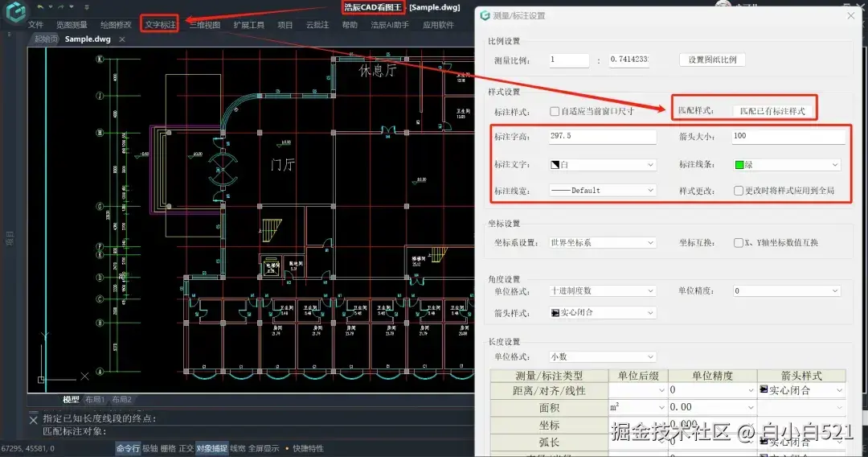Open the 坐标系设置 世界坐标系 dropdown

603,243
